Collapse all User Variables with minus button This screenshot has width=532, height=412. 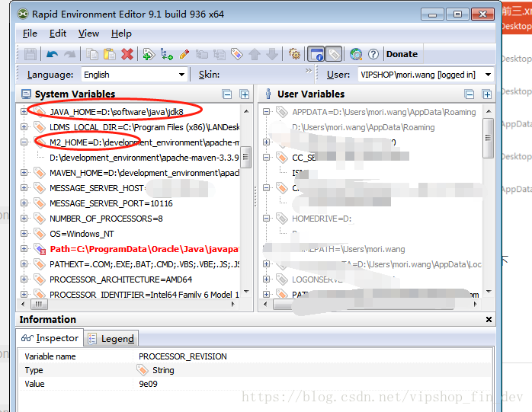click(470, 94)
